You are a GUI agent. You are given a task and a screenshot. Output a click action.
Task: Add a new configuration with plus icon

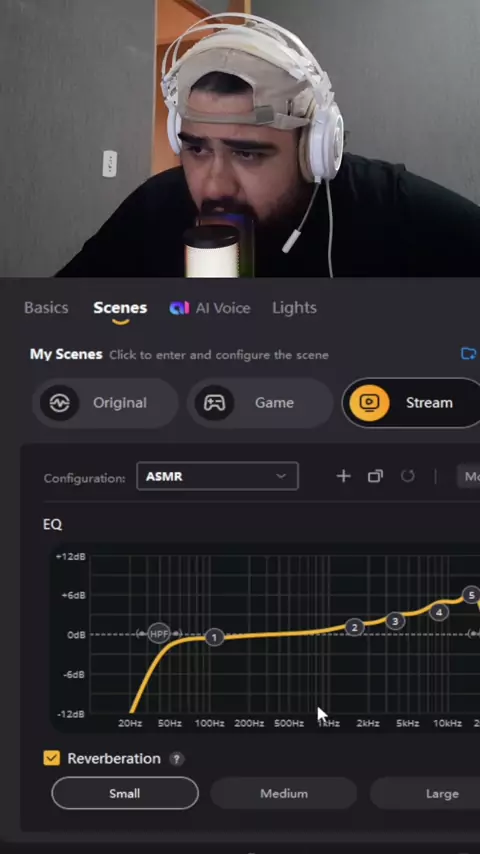[343, 477]
